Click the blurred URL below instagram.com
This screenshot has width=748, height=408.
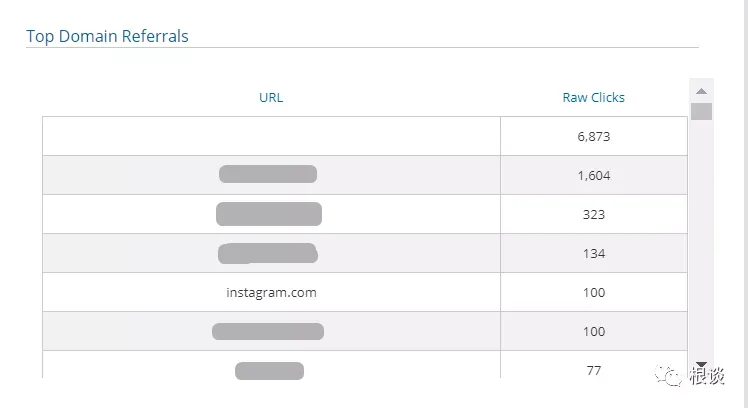click(x=268, y=331)
